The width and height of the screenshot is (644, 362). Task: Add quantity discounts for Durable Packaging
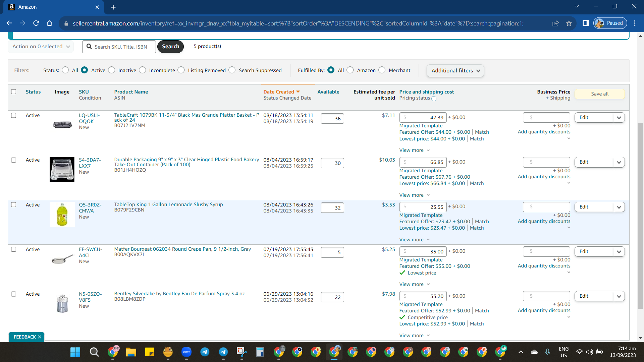544,177
